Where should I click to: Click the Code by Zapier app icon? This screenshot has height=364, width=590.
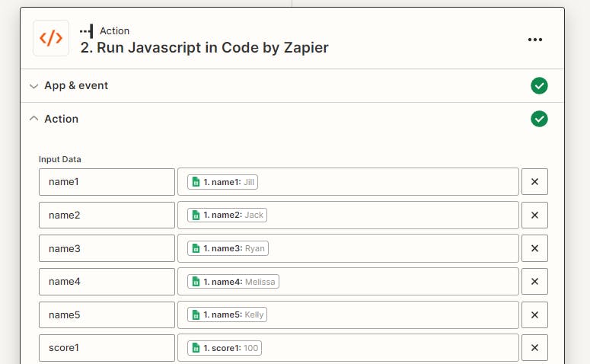51,38
